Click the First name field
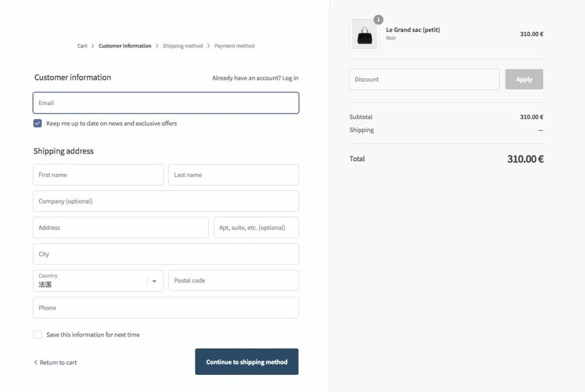Screen dimensions: 585x392 click(x=98, y=175)
